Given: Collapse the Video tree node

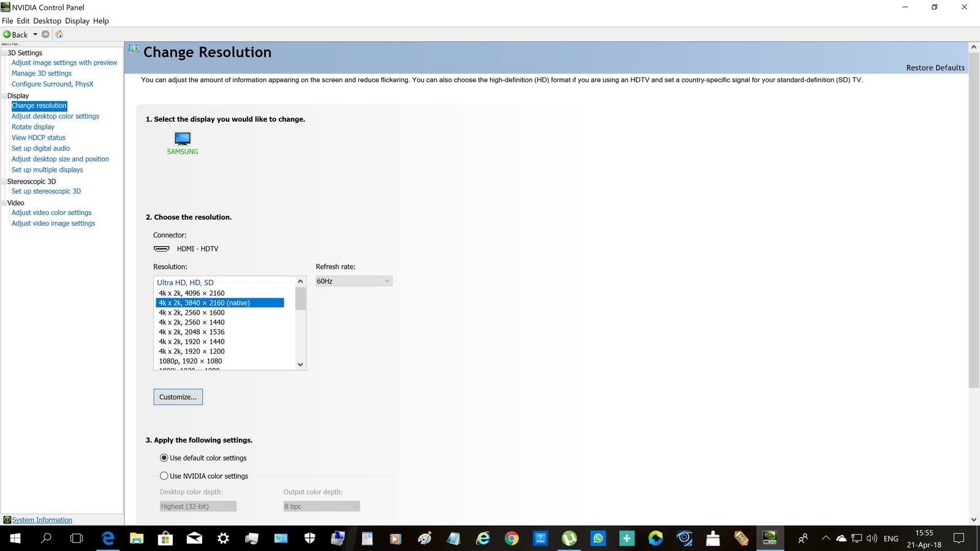Looking at the screenshot, I should click(x=4, y=203).
